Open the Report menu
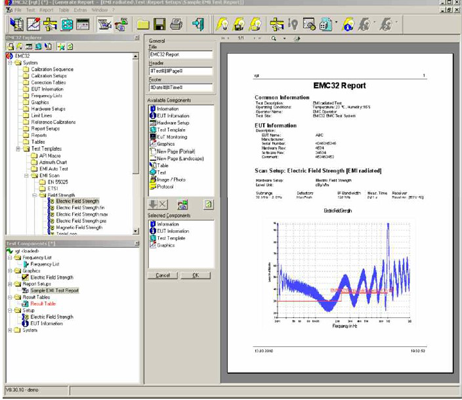 coord(46,10)
